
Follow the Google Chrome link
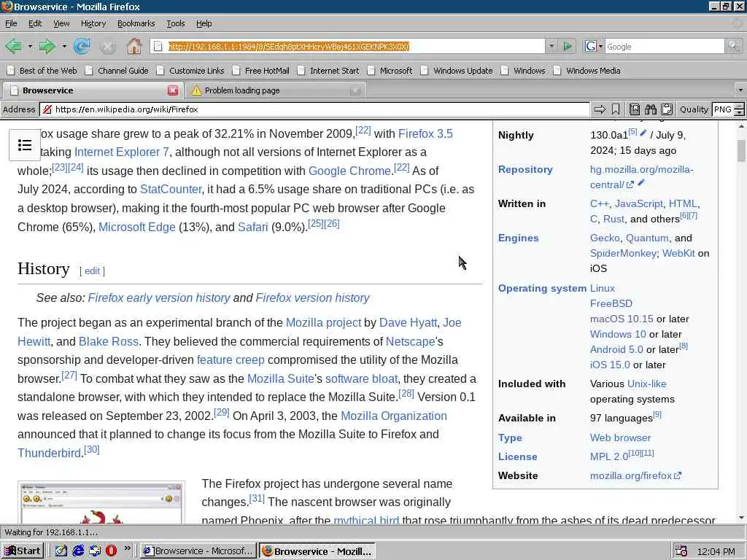point(349,171)
